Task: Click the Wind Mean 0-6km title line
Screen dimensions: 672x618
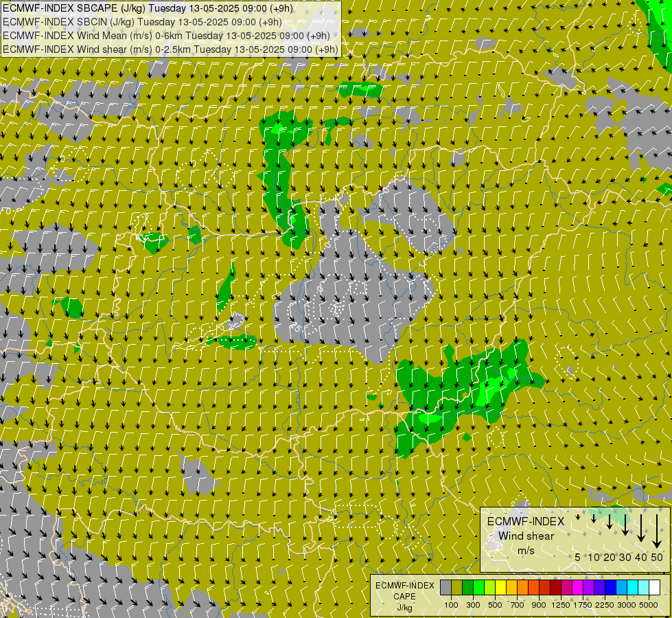Action: (166, 36)
